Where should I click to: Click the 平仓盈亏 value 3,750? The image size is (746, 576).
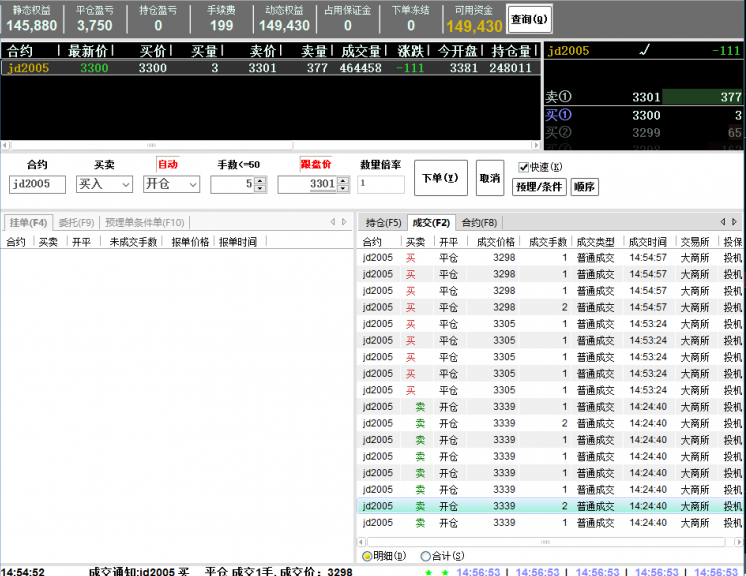95,26
